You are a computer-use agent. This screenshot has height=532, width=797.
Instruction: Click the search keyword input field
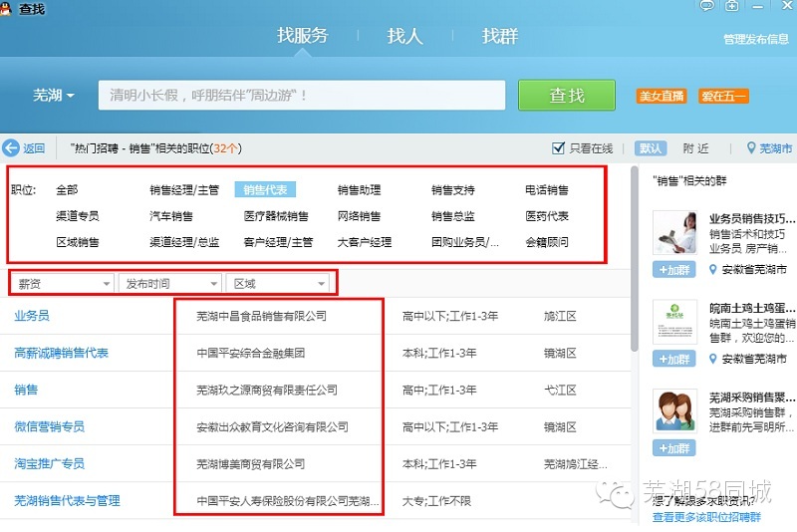pyautogui.click(x=299, y=96)
